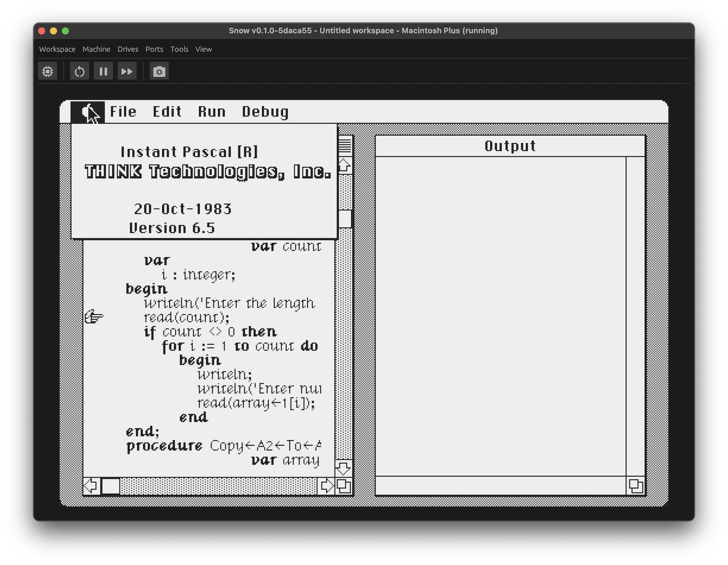Open the Edit menu in Instant Pascal
Screen dimensions: 728x565
tap(167, 112)
